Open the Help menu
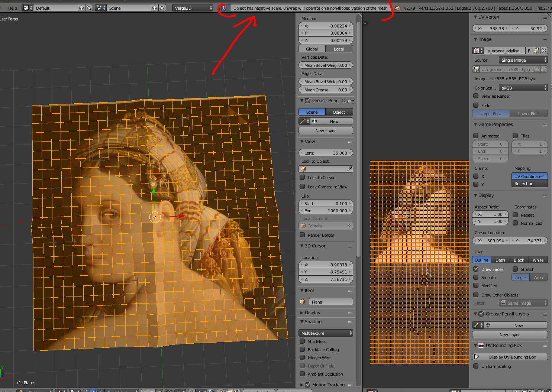 [x=13, y=8]
